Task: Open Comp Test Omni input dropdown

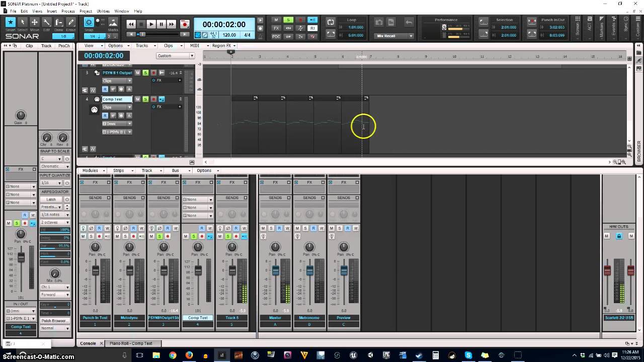Action: 117,124
